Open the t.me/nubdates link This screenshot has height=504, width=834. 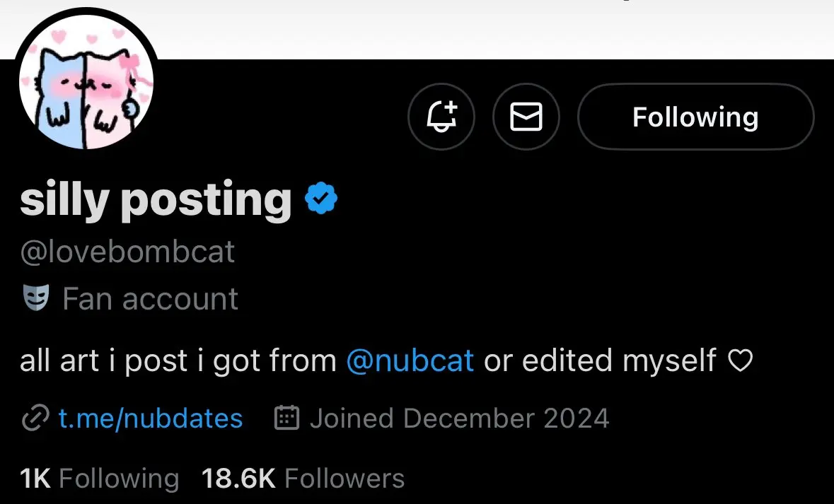(x=151, y=418)
